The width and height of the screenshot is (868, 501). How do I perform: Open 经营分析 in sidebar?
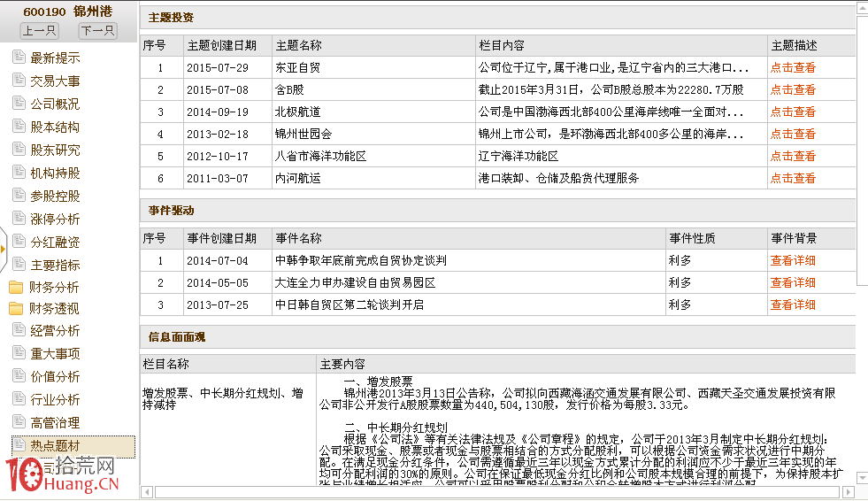(x=55, y=331)
